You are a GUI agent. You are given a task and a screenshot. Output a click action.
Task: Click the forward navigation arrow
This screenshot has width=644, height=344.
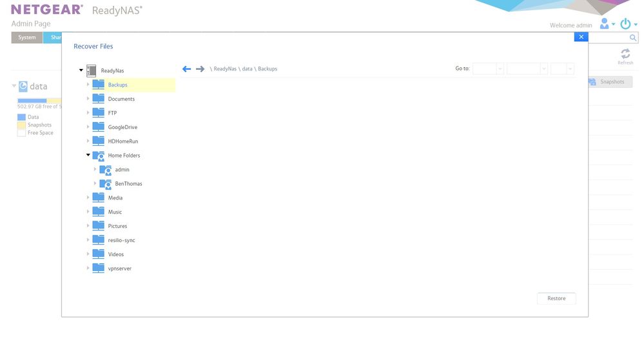200,68
